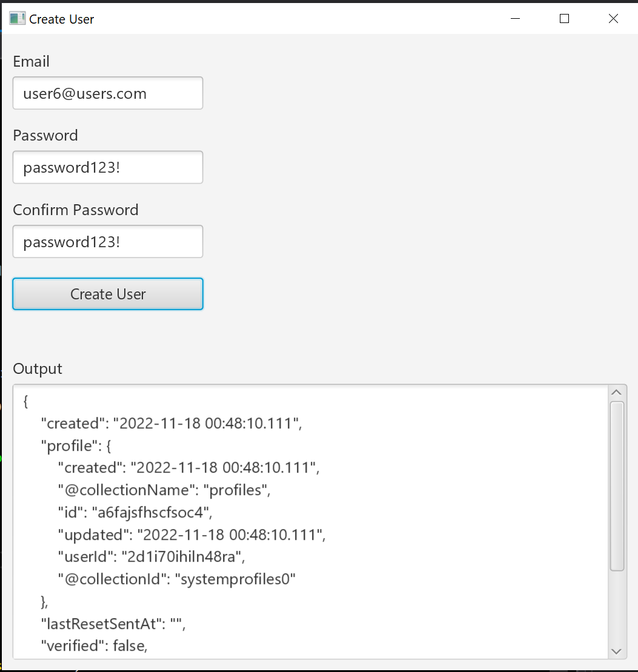This screenshot has width=638, height=672.
Task: Click the Email label text
Action: click(x=32, y=62)
